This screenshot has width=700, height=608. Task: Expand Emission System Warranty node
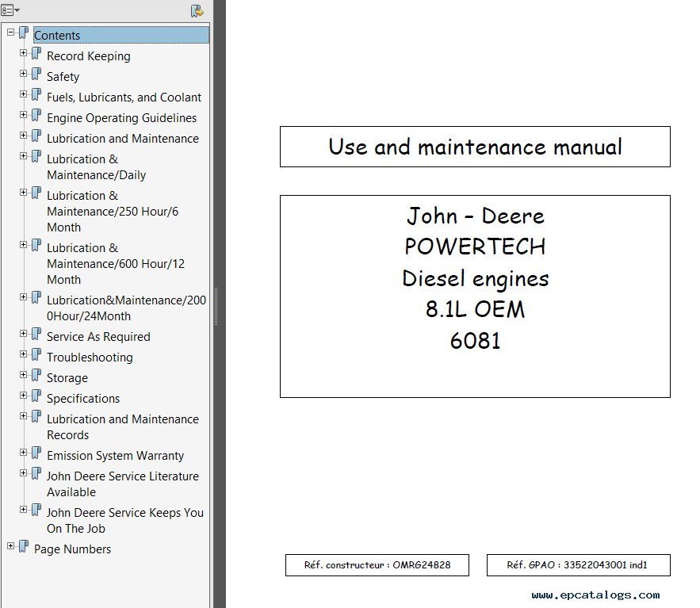click(23, 452)
